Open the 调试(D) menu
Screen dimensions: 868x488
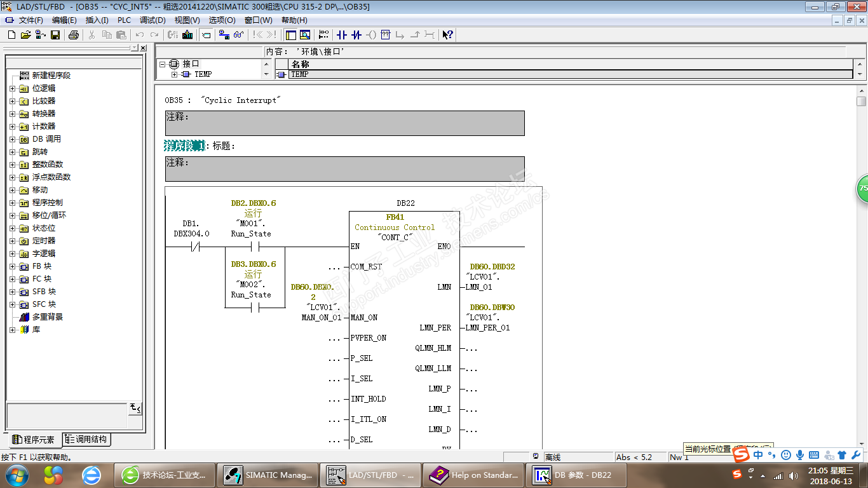tap(153, 20)
